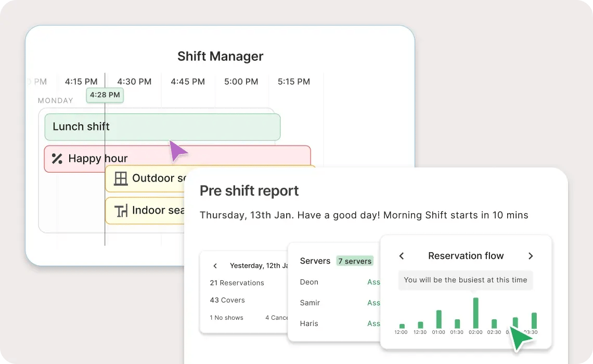
Task: Click the 01:30 chart bar
Action: click(x=457, y=324)
